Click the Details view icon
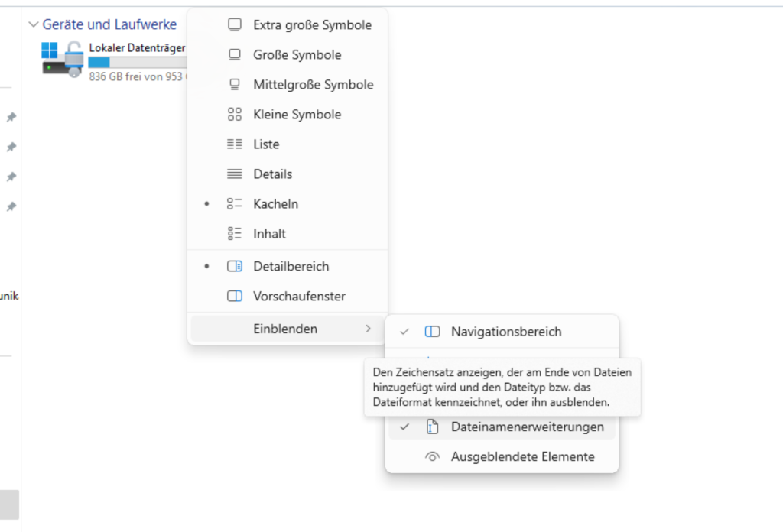Image resolution: width=783 pixels, height=532 pixels. 234,174
